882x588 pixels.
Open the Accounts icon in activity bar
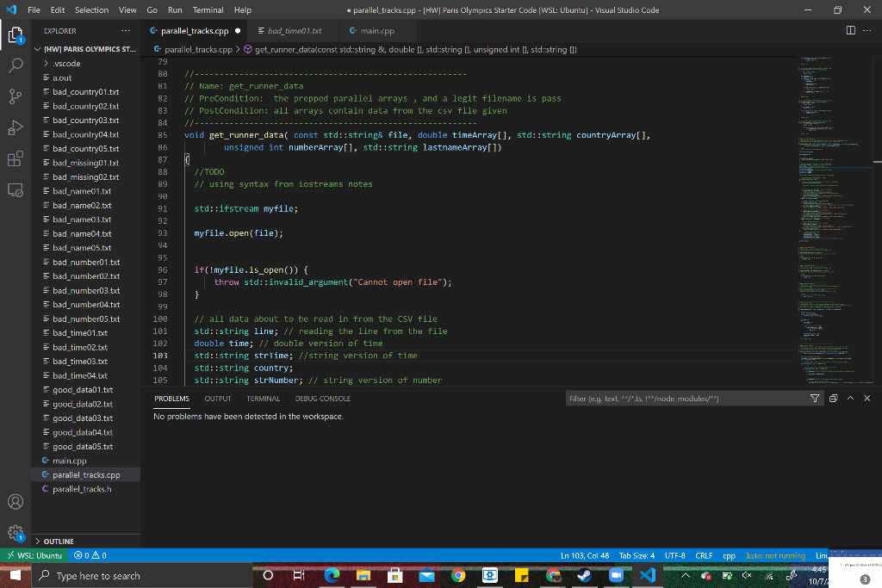coord(16,501)
